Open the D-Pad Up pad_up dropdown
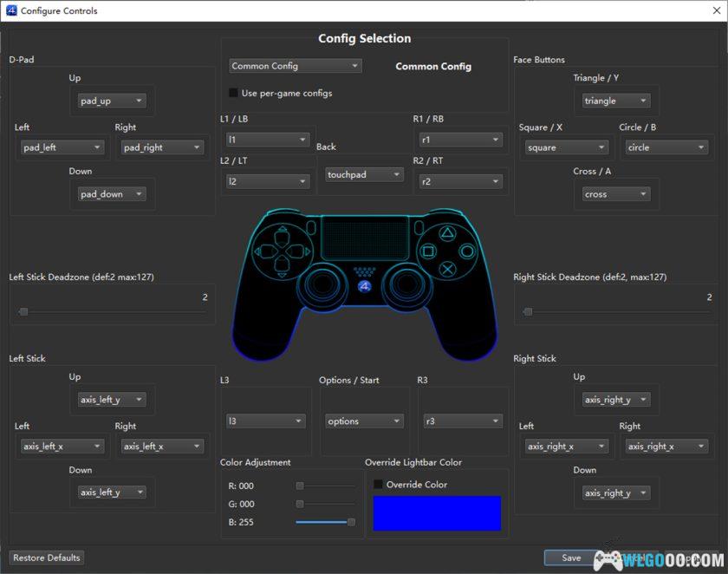The width and height of the screenshot is (728, 574). (113, 101)
